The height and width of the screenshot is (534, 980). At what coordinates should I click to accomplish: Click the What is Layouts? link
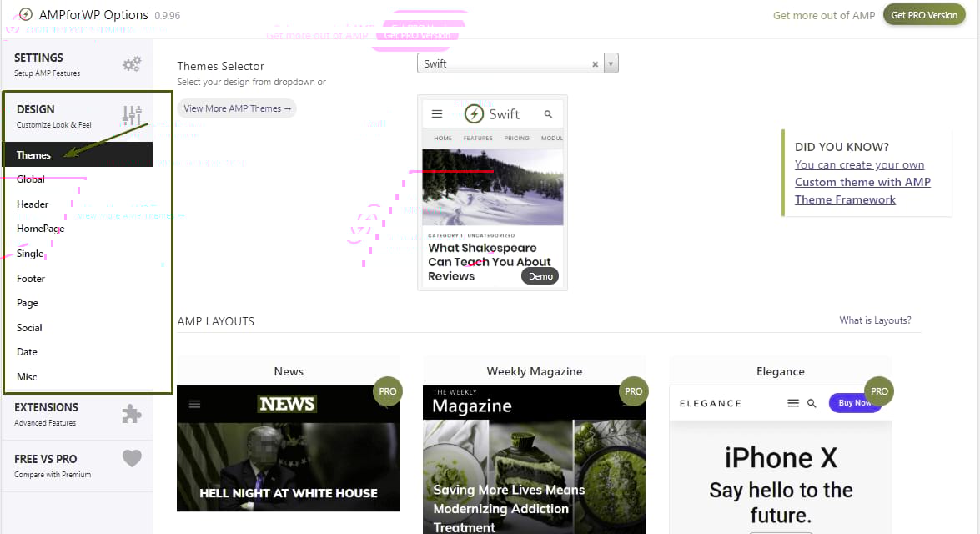tap(875, 320)
